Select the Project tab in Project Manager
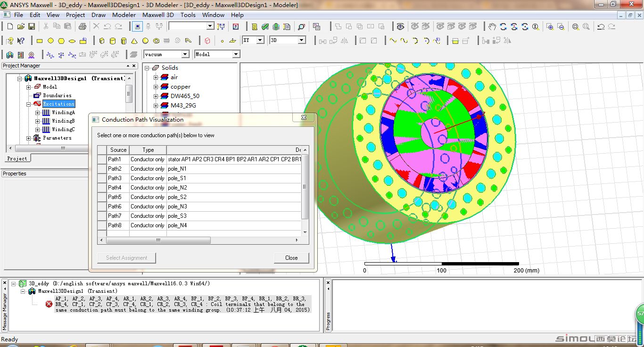 [17, 158]
